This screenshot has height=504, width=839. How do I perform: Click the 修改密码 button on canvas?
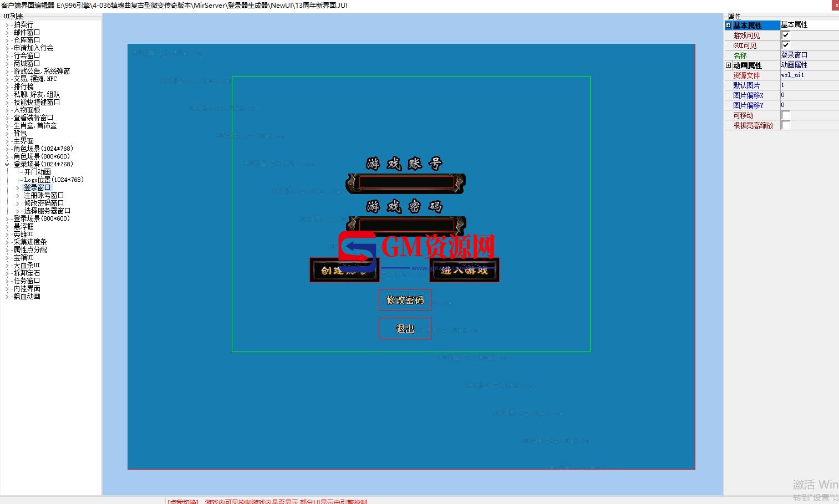pyautogui.click(x=405, y=300)
